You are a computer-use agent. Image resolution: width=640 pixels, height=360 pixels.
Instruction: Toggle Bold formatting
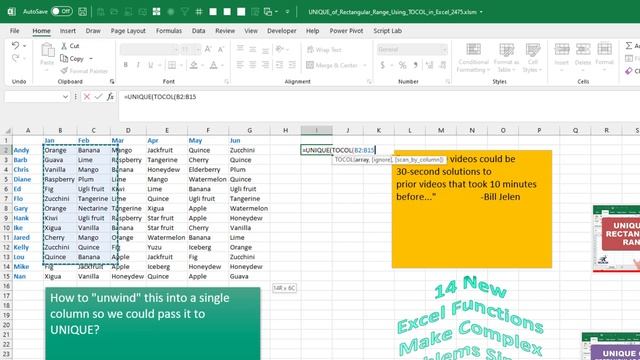(125, 65)
